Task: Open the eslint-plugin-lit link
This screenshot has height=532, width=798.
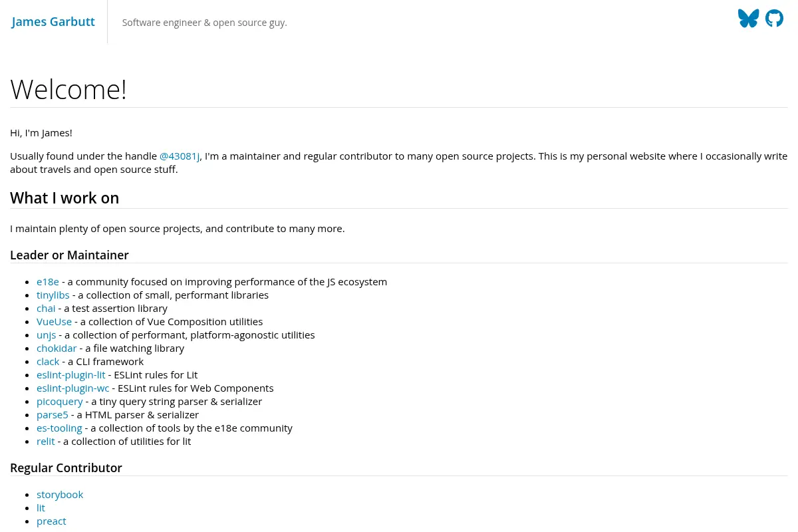Action: tap(71, 375)
